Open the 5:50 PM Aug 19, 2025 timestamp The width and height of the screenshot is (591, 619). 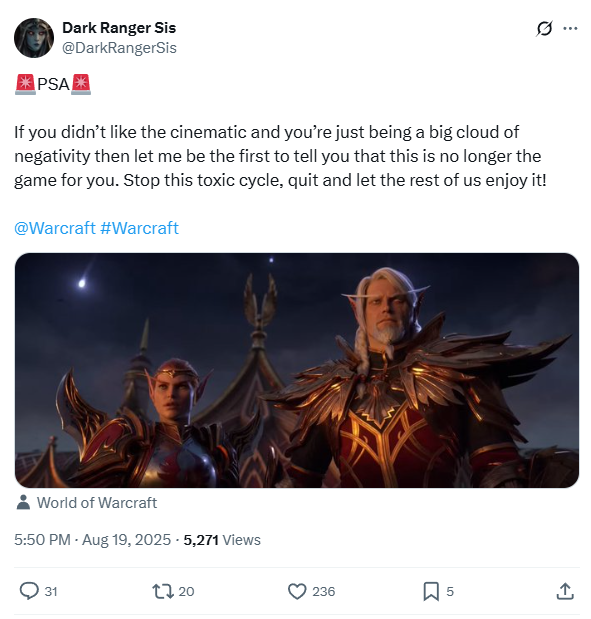(92, 540)
